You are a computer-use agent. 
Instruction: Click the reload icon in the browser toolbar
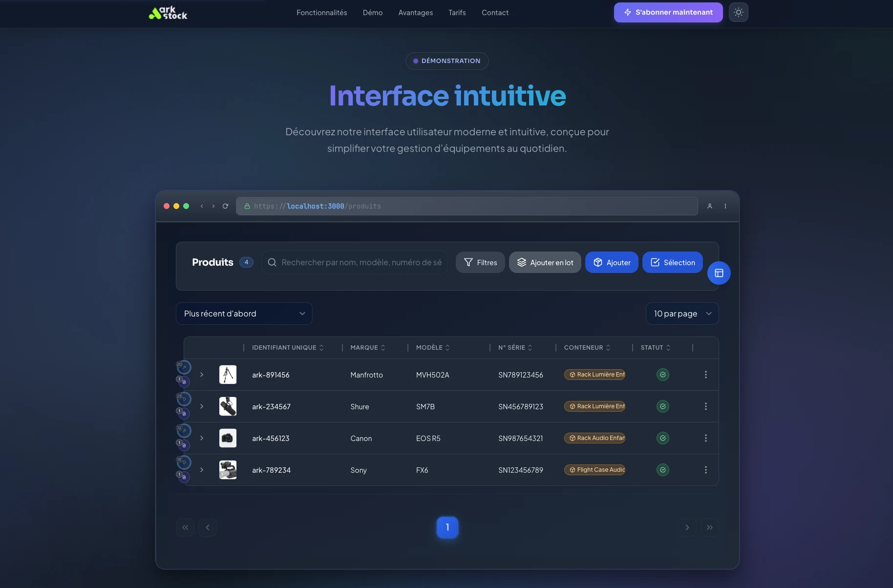click(225, 206)
